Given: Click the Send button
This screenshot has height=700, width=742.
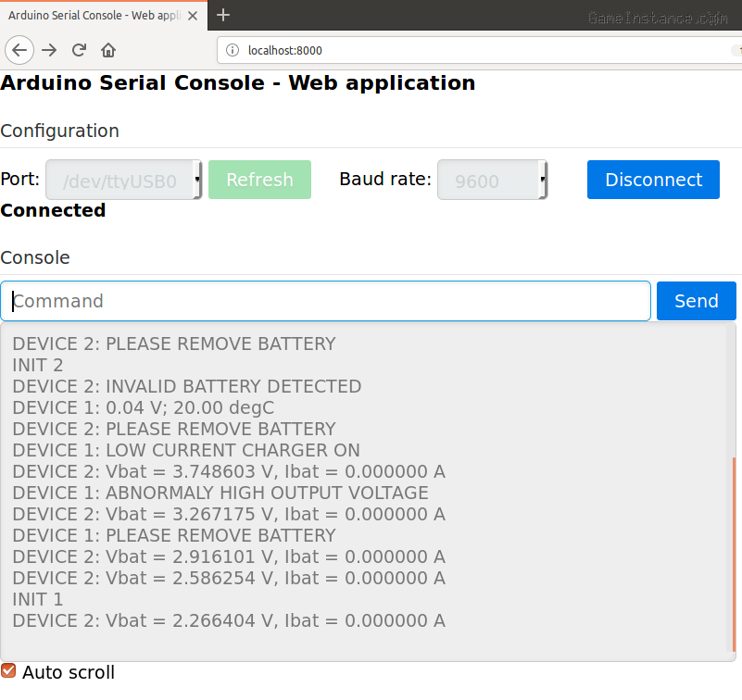Looking at the screenshot, I should tap(696, 301).
